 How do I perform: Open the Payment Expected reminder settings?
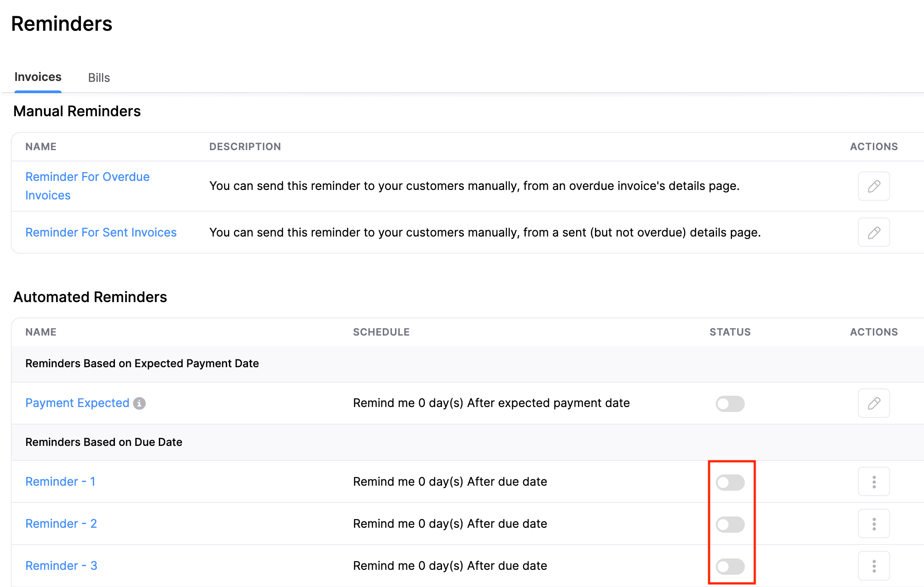point(76,402)
